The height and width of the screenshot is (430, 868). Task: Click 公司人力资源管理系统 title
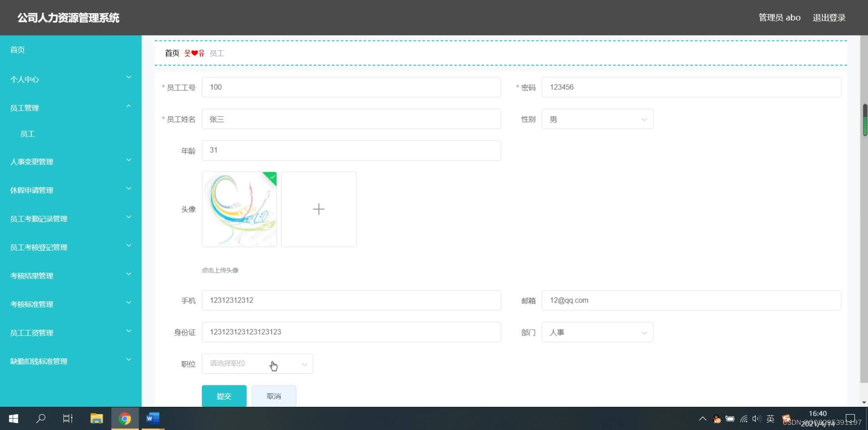68,18
